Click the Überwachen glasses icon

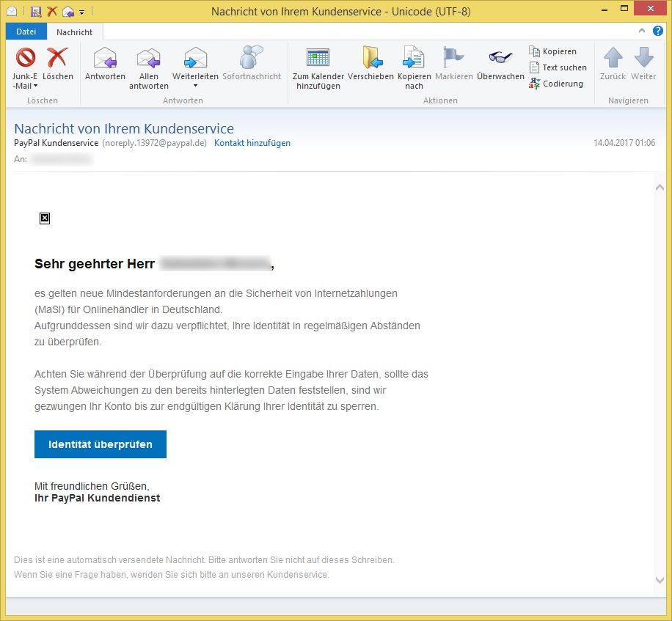(500, 57)
